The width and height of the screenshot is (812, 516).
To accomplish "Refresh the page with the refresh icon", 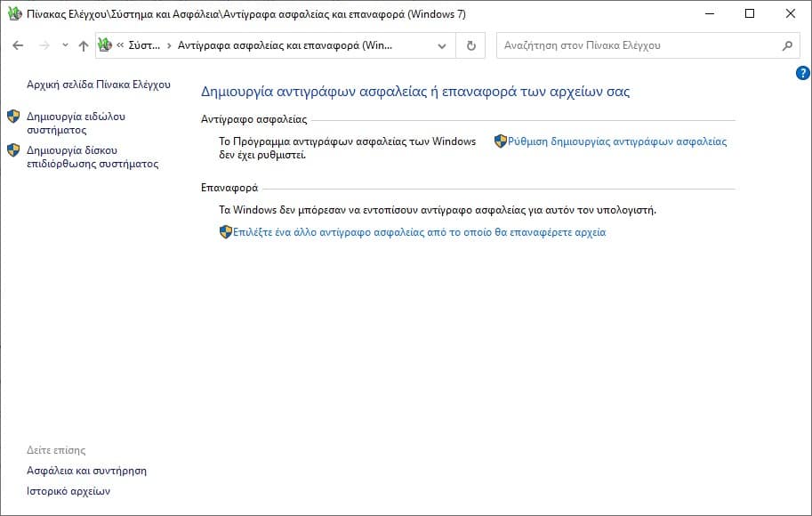I will (470, 45).
